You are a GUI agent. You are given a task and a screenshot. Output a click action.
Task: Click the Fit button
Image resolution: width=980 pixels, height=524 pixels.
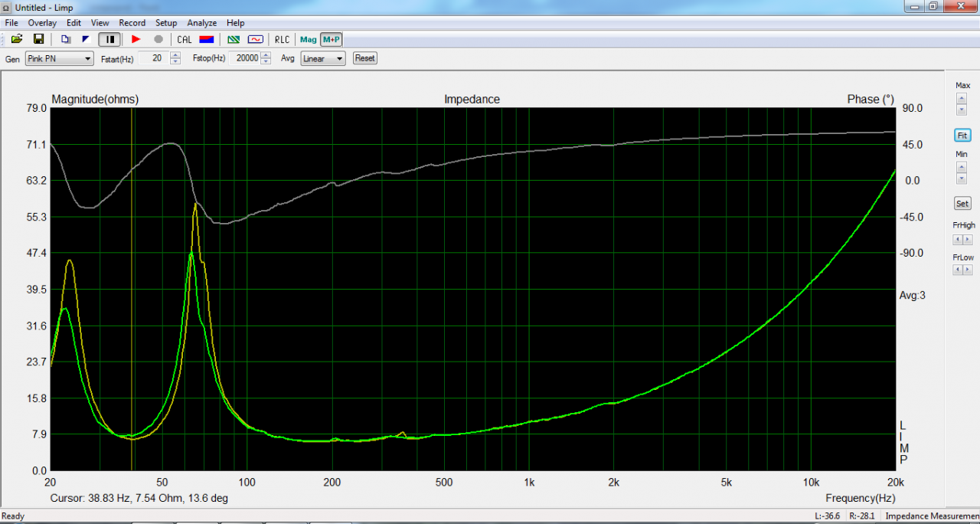point(962,136)
